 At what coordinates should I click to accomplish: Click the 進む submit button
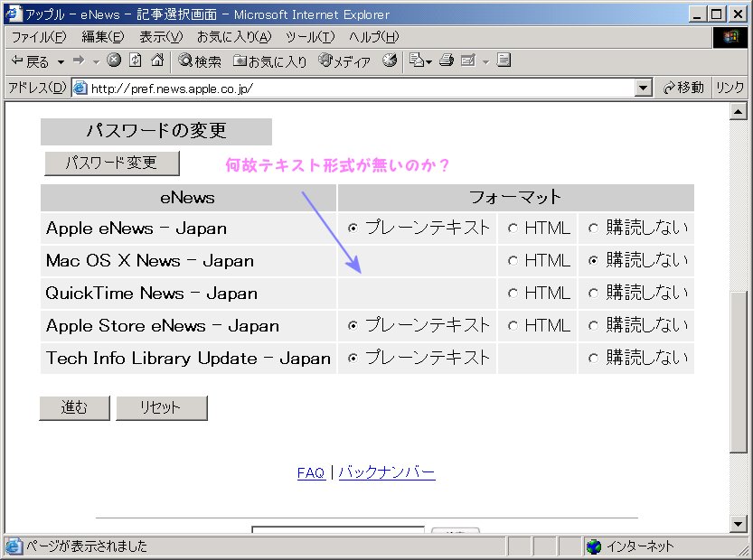pyautogui.click(x=74, y=408)
